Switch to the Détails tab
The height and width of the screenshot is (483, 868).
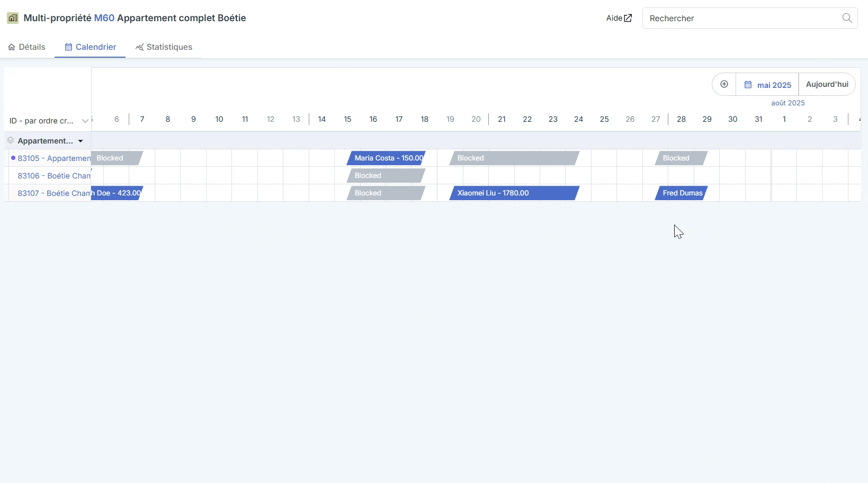[26, 47]
